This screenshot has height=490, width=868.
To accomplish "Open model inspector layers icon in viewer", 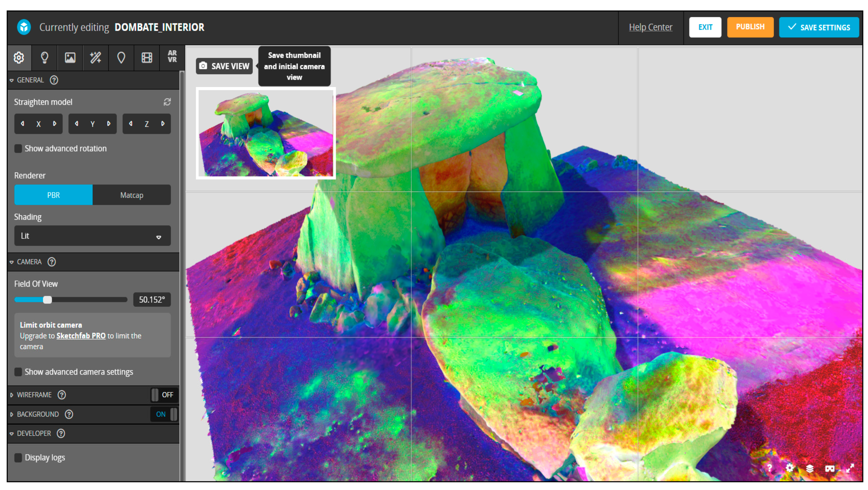I will (809, 468).
